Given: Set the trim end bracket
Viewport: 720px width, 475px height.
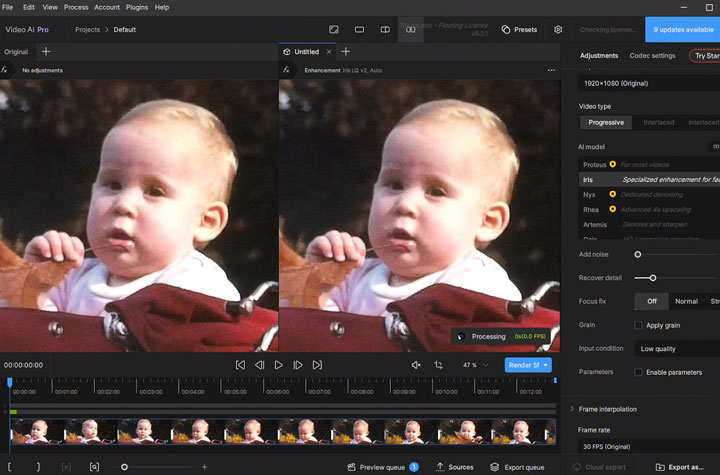Looking at the screenshot, I should (x=38, y=467).
